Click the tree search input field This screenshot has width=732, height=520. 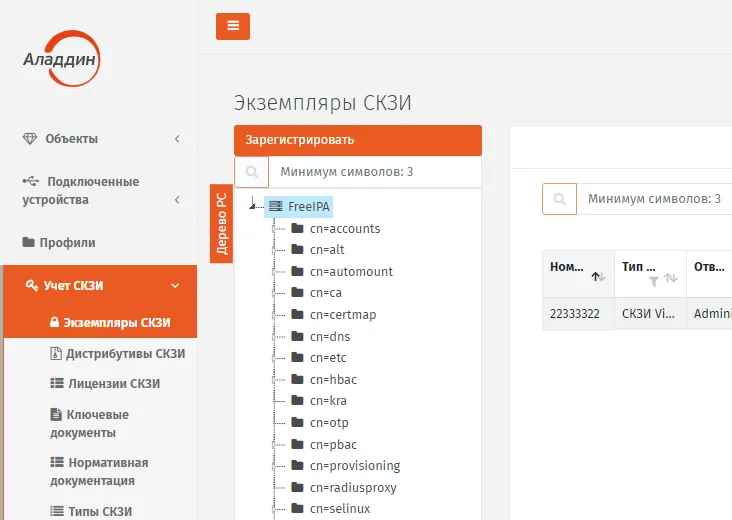pyautogui.click(x=375, y=172)
